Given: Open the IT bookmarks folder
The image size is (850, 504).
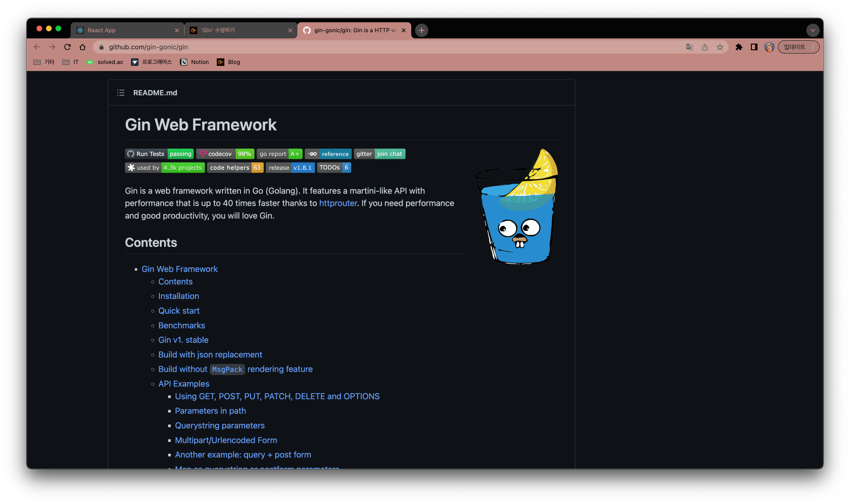Looking at the screenshot, I should (x=71, y=62).
